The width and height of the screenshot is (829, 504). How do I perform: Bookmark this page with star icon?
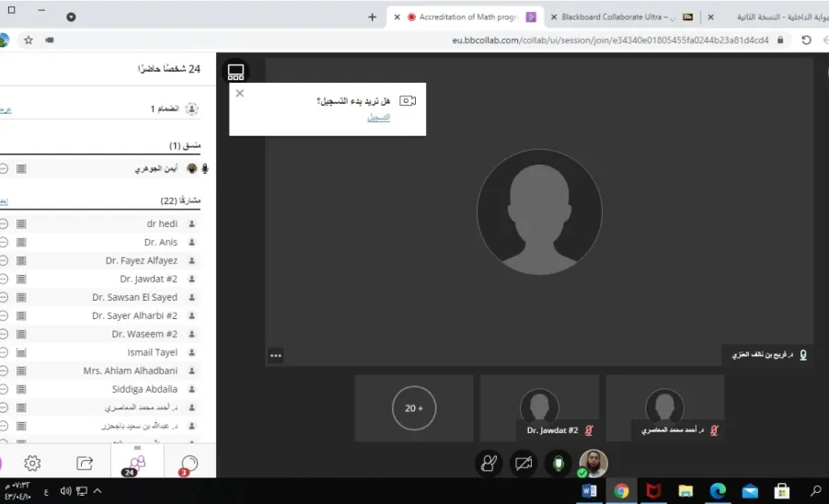click(x=29, y=40)
